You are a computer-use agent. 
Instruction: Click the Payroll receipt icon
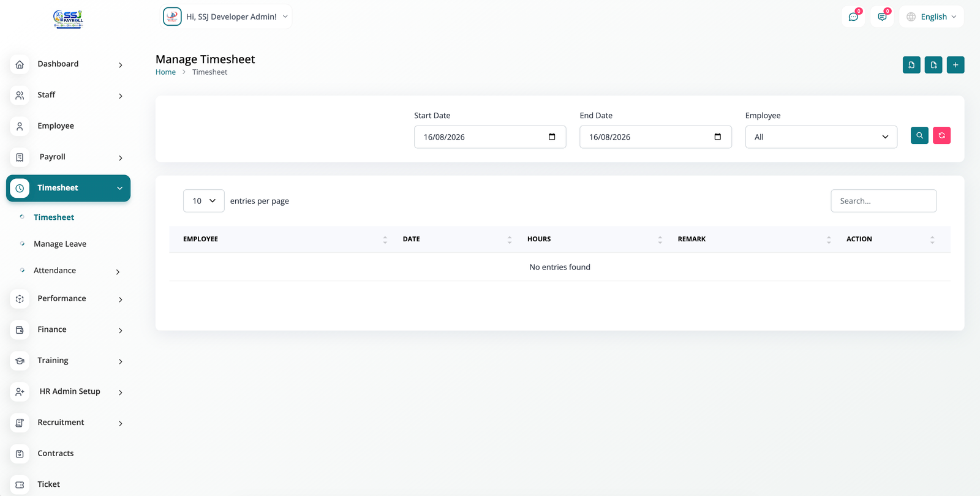click(x=20, y=157)
